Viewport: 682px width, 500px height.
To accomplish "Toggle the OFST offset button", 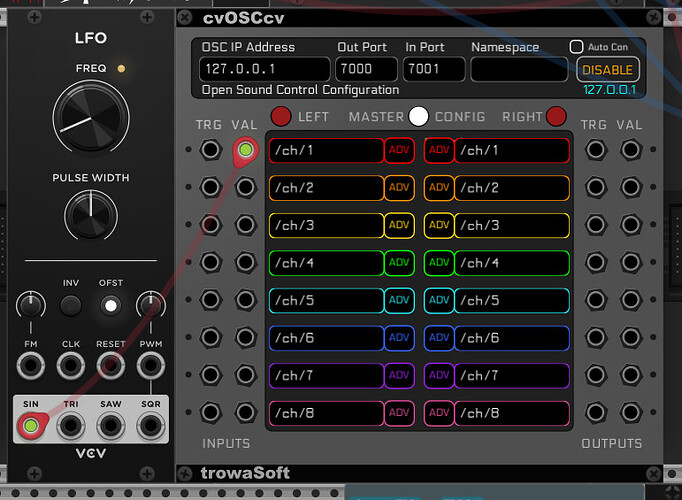I will pyautogui.click(x=110, y=305).
